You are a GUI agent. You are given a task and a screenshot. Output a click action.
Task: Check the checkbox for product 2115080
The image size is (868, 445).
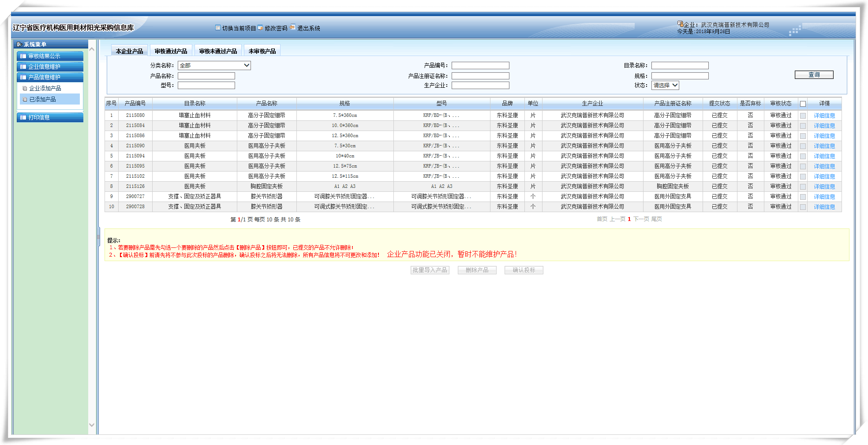[x=803, y=116]
